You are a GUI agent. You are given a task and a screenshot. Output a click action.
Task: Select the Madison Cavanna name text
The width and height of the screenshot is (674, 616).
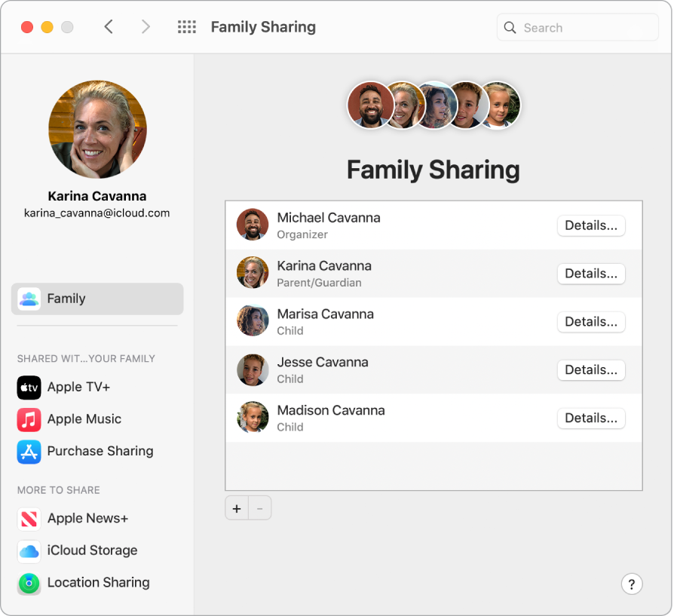(x=331, y=410)
